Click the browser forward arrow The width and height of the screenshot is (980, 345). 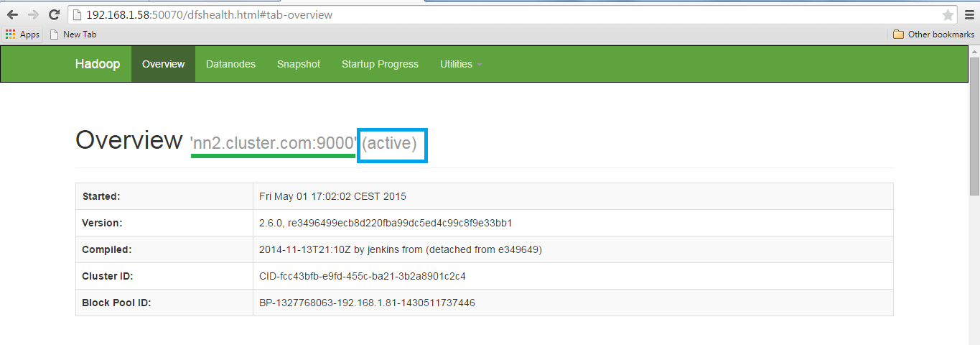33,14
